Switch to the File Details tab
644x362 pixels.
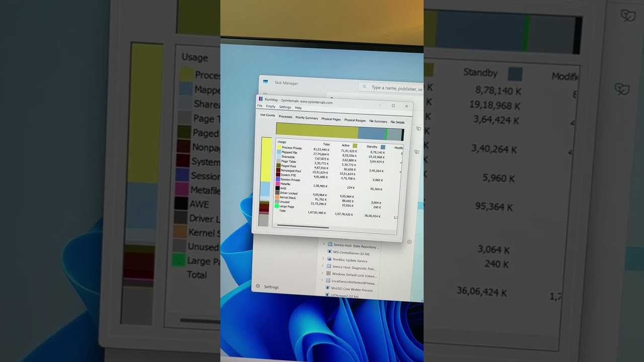pos(397,122)
